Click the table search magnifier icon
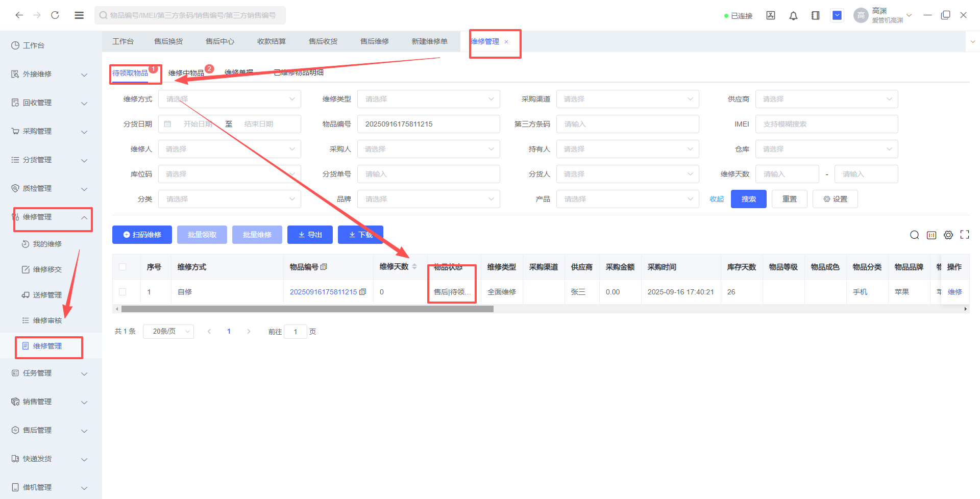Screen dimensions: 980x499 914,235
